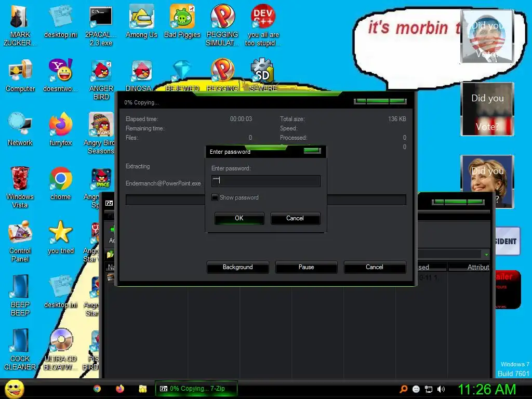This screenshot has height=399, width=532.
Task: Click the smiley face Start button
Action: (14, 389)
